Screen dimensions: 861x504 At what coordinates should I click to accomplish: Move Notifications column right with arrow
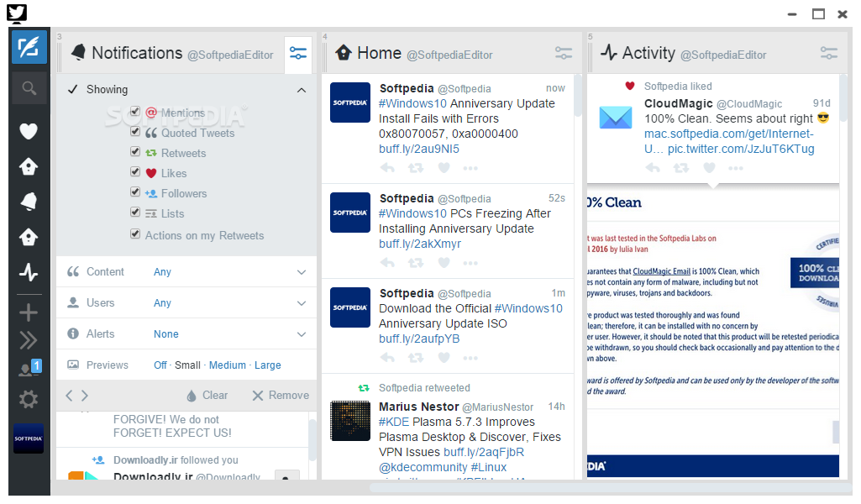pos(85,396)
